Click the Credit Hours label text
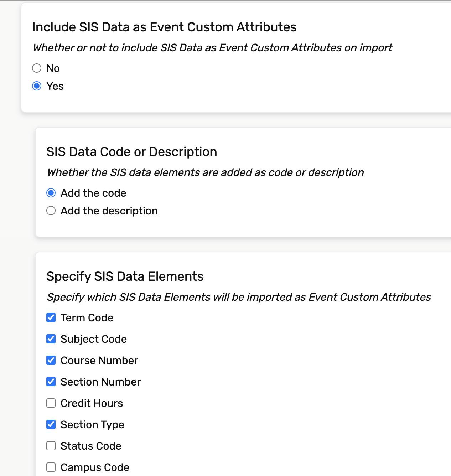The height and width of the screenshot is (476, 451). [92, 403]
